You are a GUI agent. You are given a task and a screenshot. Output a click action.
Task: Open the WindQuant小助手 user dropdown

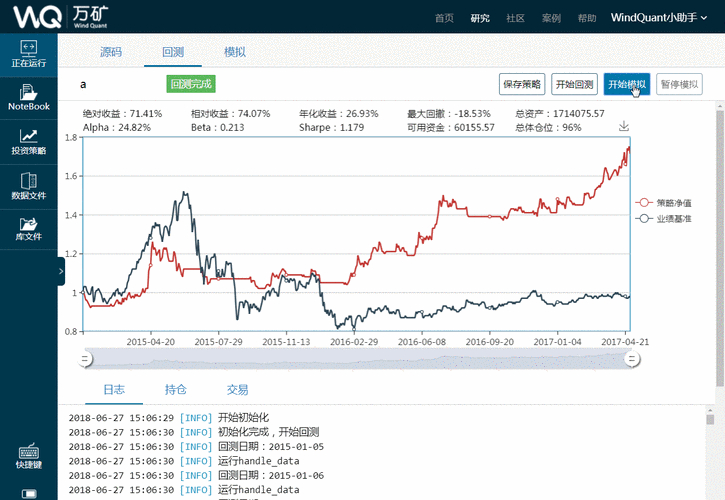click(x=660, y=17)
